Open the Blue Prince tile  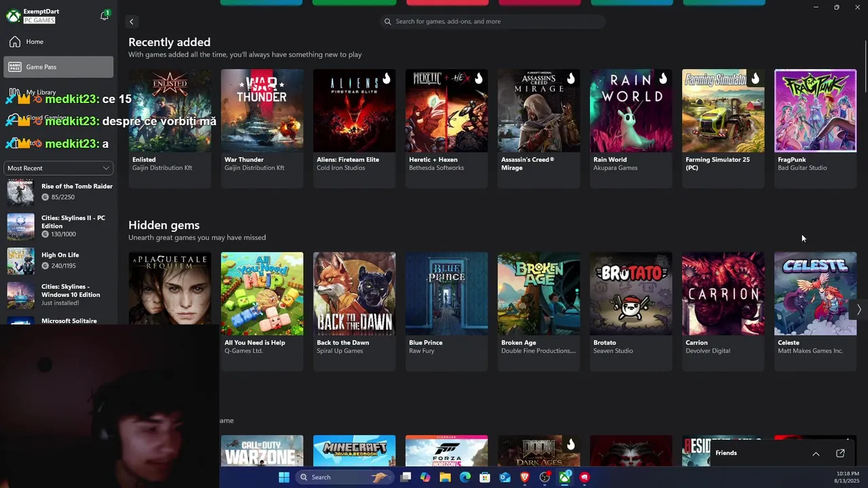click(446, 311)
